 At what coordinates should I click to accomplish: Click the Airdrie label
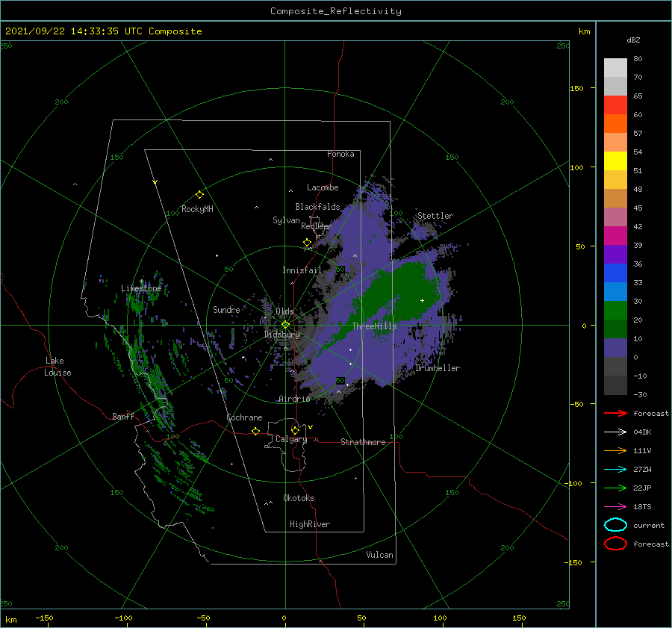(294, 399)
